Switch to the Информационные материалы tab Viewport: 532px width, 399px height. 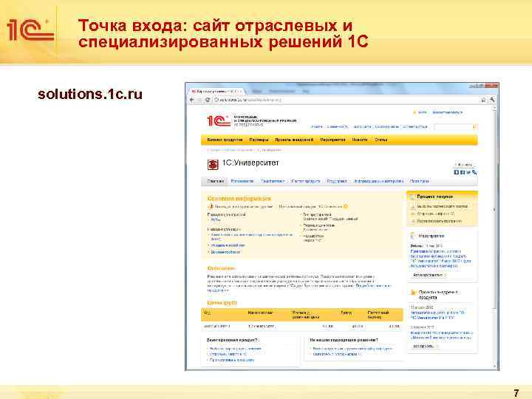tap(378, 181)
